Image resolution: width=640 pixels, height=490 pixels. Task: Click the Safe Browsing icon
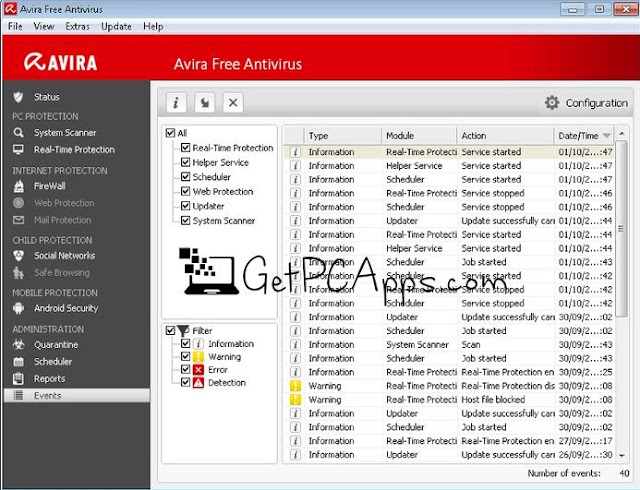[18, 272]
